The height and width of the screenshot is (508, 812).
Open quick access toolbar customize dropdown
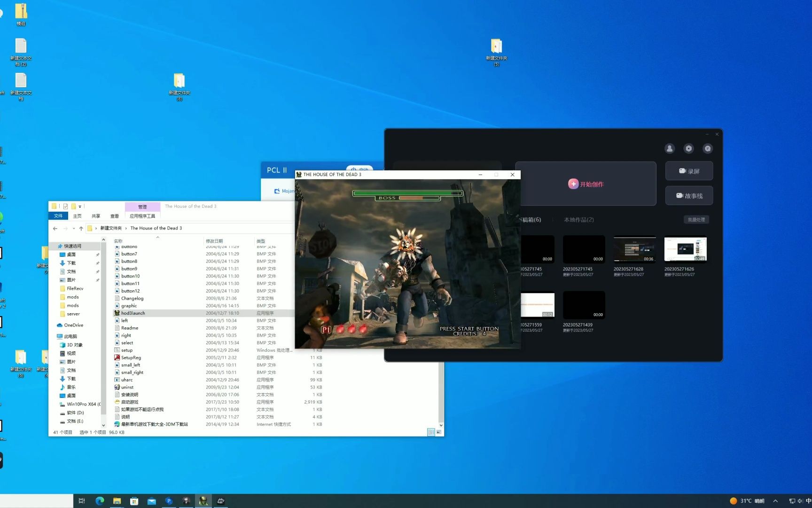click(80, 206)
